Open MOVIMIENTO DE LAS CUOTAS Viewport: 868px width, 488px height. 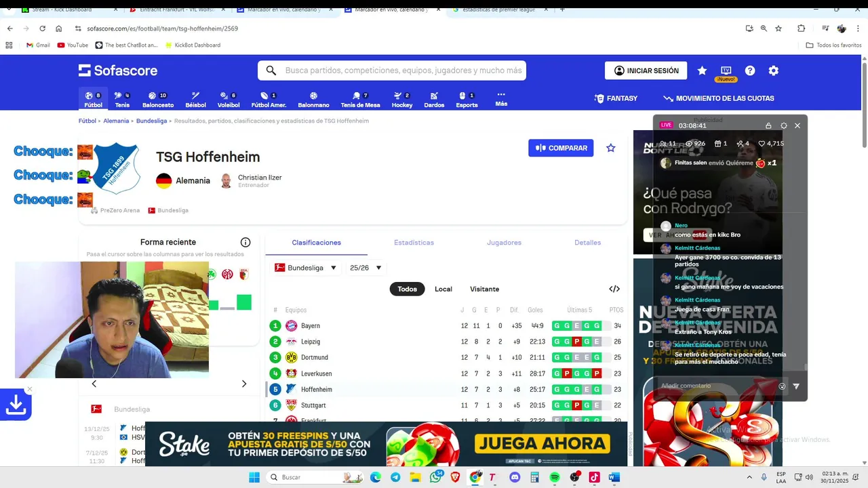click(719, 98)
